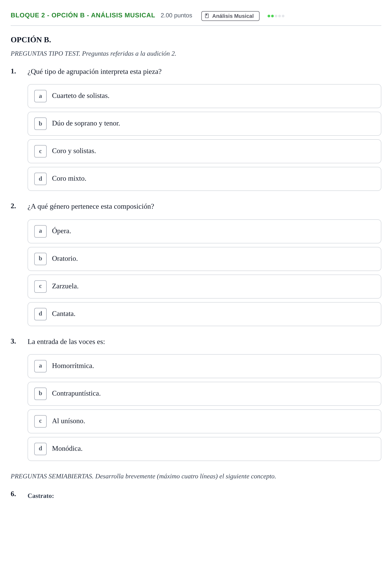Viewport: 392px width, 578px height.
Task: Choose answer b Contrapuntística
Action: coord(204,394)
